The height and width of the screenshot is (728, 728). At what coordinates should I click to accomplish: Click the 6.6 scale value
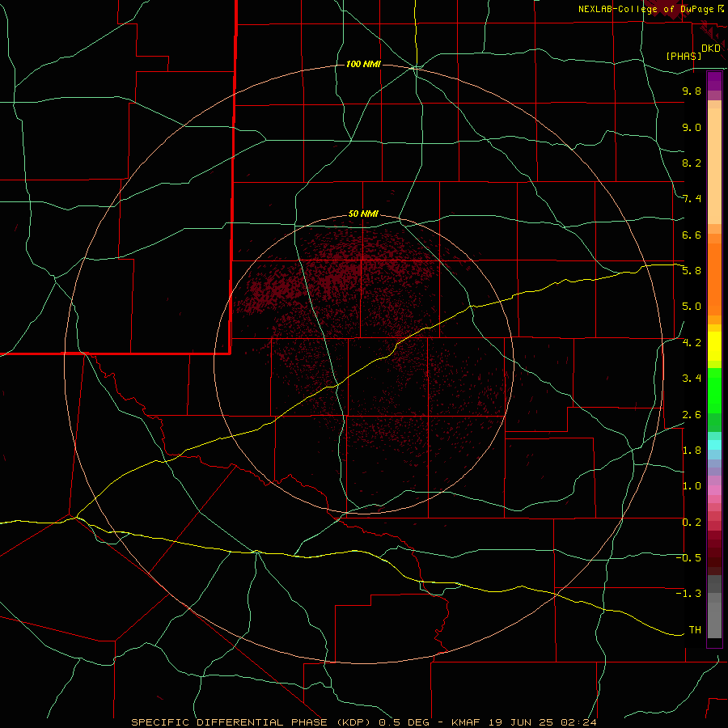click(x=692, y=235)
